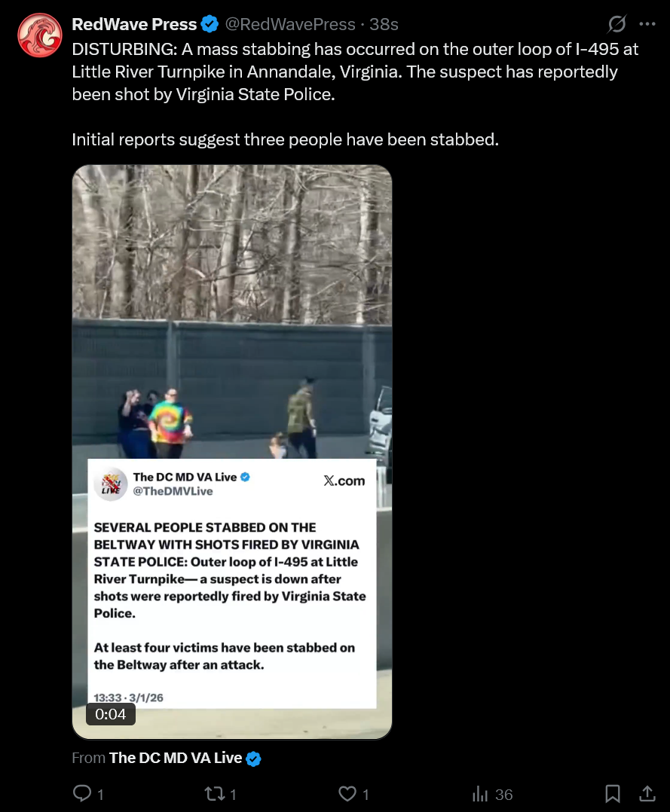The image size is (670, 812).
Task: Open the @RedWavePress handle link
Action: [290, 24]
